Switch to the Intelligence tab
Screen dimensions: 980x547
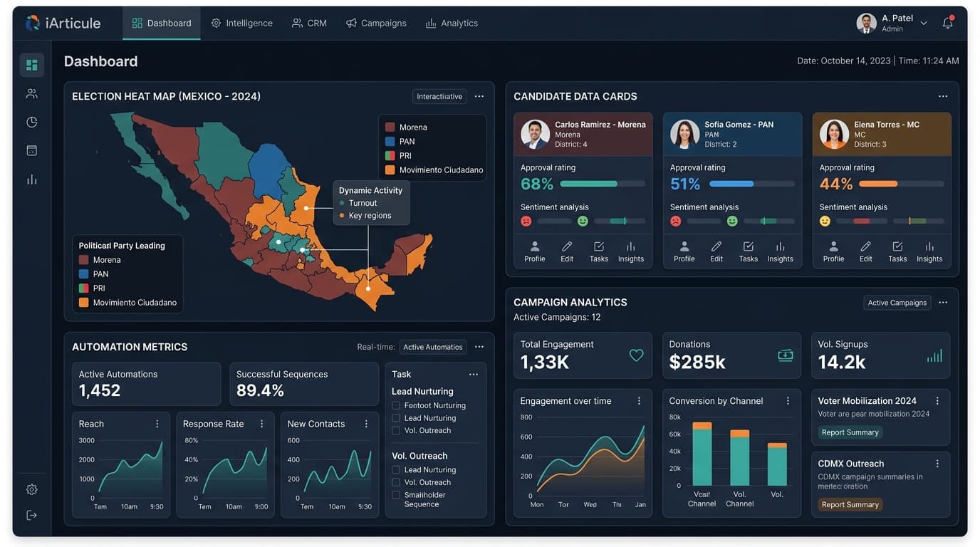242,23
